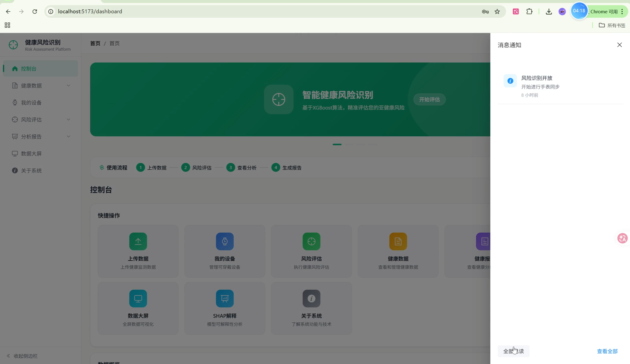This screenshot has height=364, width=630.
Task: Click the 查看全部 link
Action: point(607,351)
